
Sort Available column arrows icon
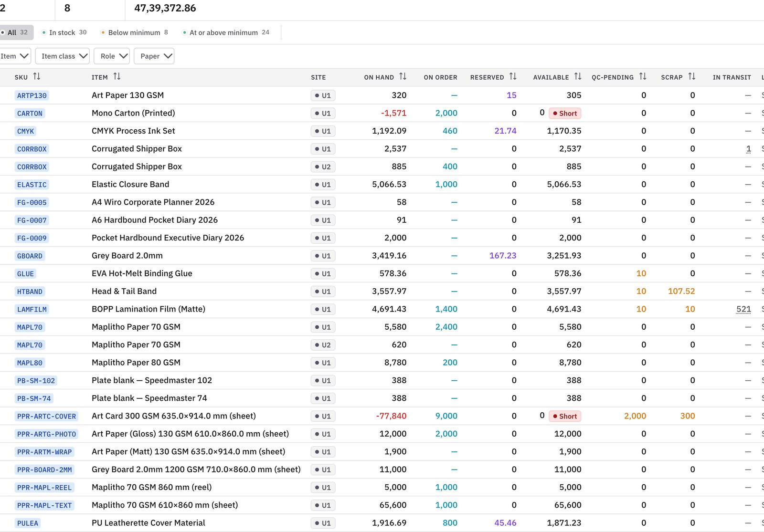coord(578,76)
